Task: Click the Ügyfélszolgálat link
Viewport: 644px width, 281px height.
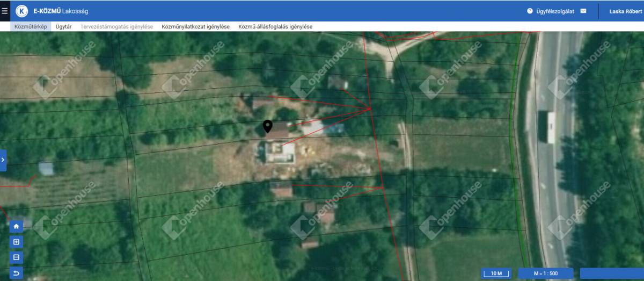Action: pyautogui.click(x=557, y=11)
